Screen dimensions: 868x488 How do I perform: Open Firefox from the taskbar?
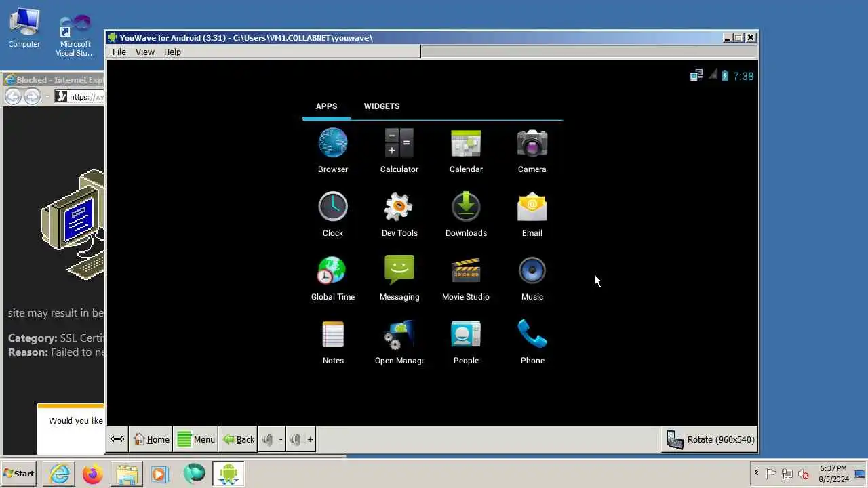point(93,474)
